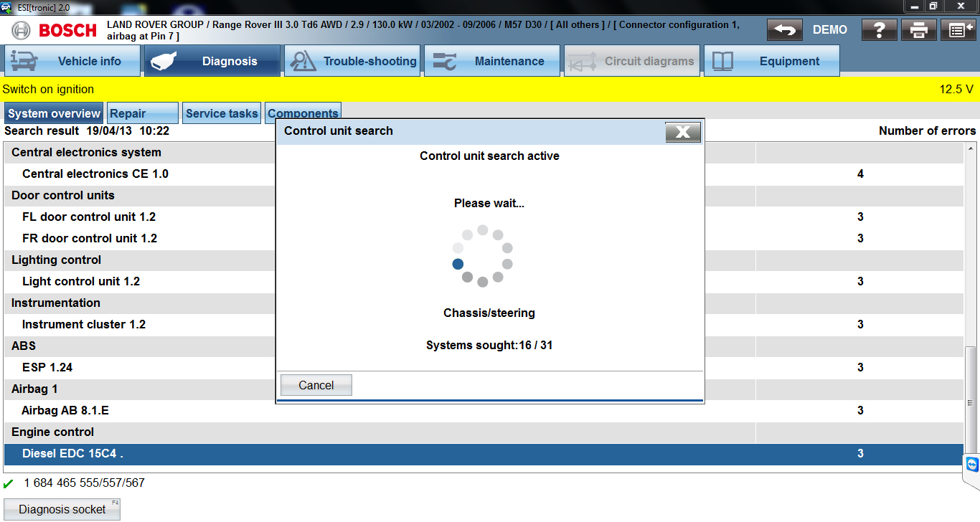
Task: Open the Service tasks sub-tab
Action: (x=222, y=113)
